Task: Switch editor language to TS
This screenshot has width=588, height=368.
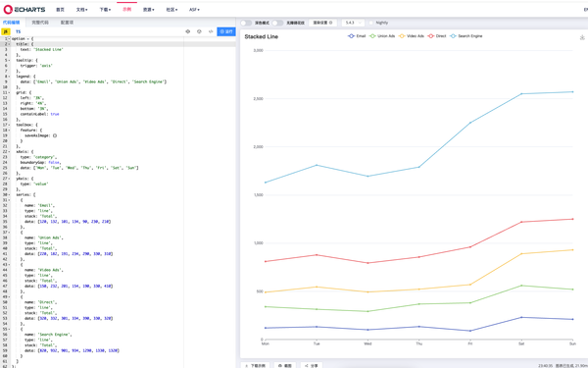Action: [x=18, y=31]
